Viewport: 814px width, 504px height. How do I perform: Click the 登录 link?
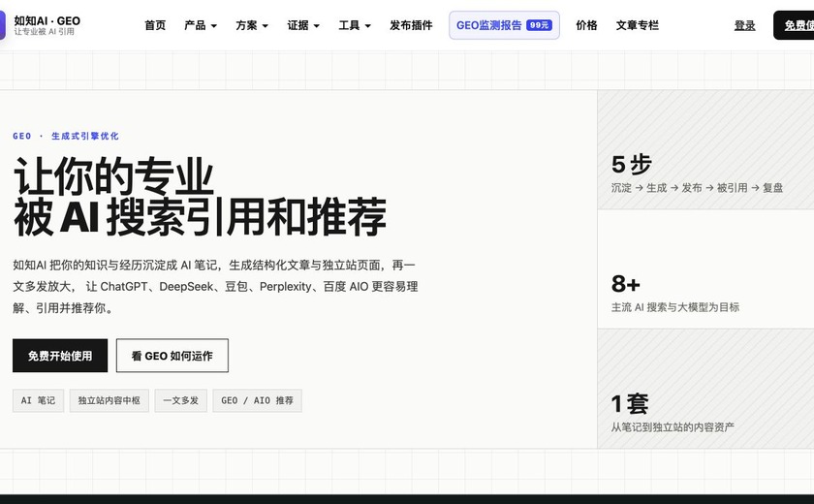[x=744, y=25]
